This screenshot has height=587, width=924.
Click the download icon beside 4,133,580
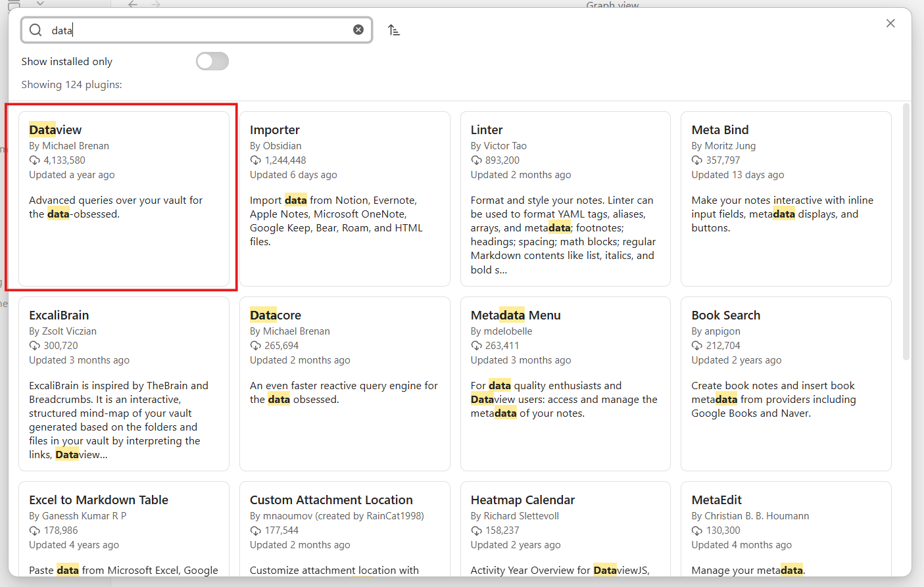click(x=35, y=160)
